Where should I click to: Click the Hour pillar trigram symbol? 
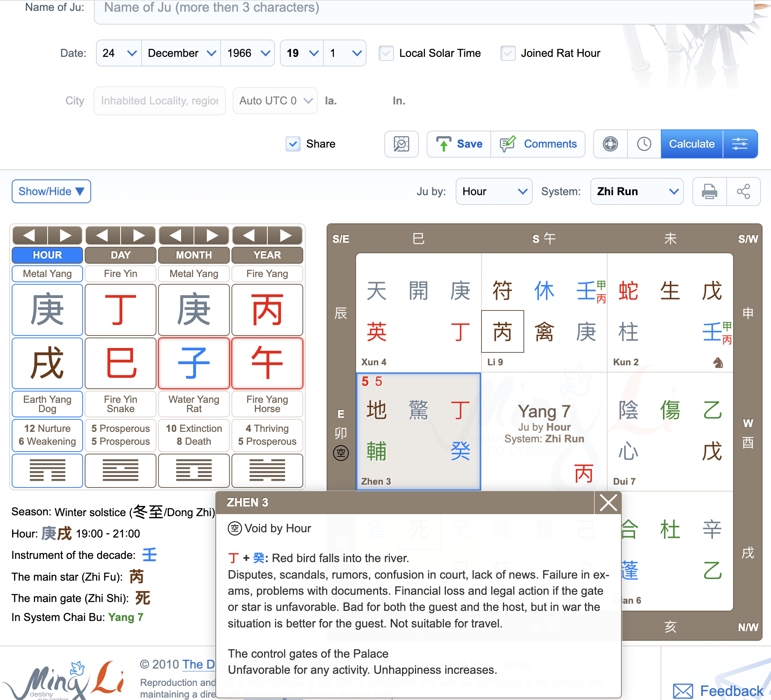pyautogui.click(x=47, y=471)
